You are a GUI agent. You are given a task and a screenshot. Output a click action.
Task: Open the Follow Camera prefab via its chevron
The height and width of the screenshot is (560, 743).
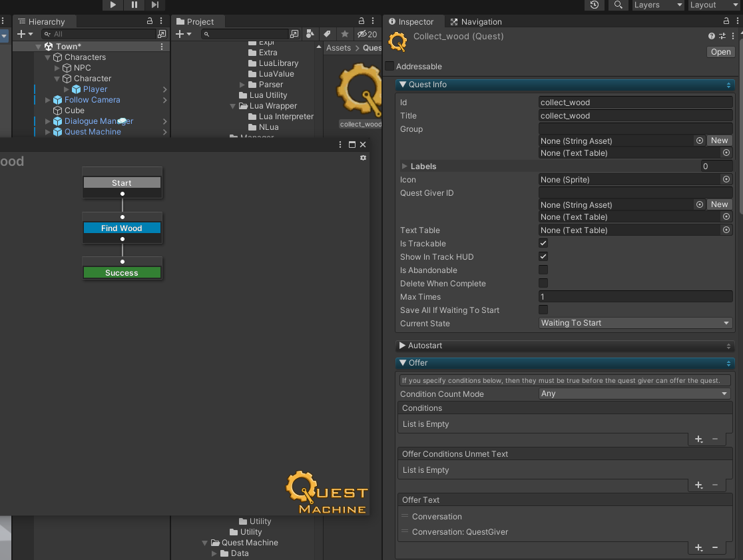pyautogui.click(x=164, y=100)
